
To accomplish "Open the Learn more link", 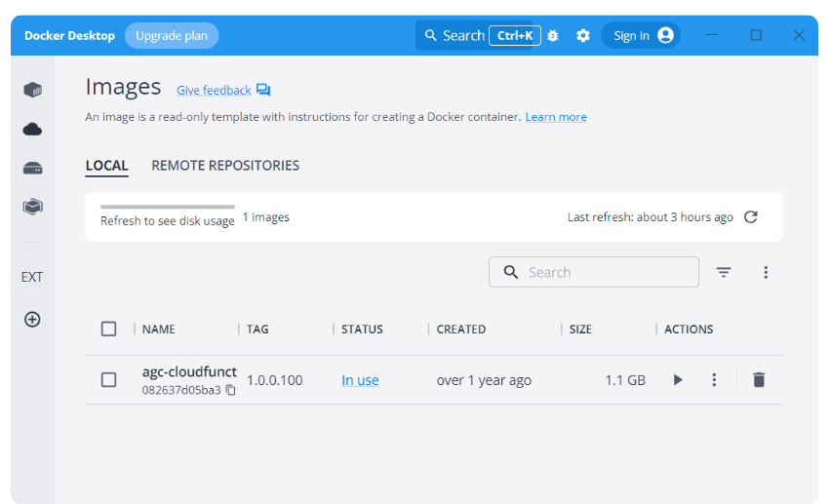I will tap(556, 117).
